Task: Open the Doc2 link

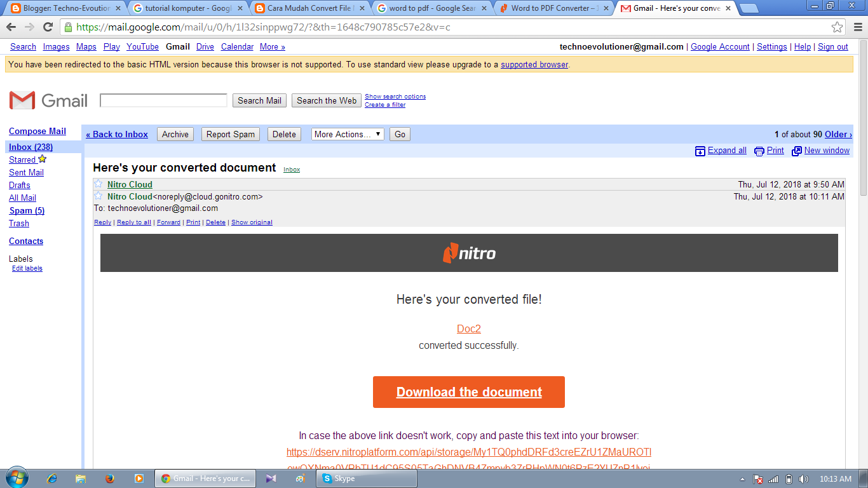Action: (x=469, y=329)
